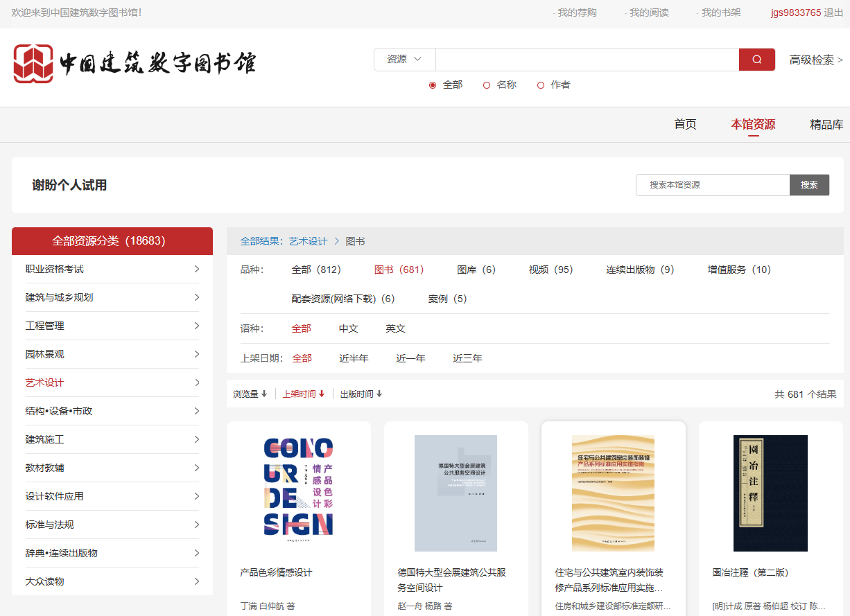The image size is (850, 616).
Task: Click the 搜索 button
Action: point(808,185)
